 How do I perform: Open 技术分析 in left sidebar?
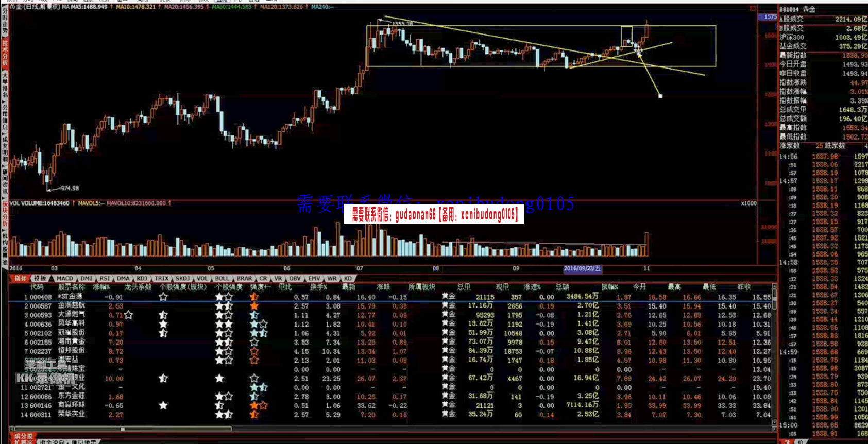click(5, 54)
